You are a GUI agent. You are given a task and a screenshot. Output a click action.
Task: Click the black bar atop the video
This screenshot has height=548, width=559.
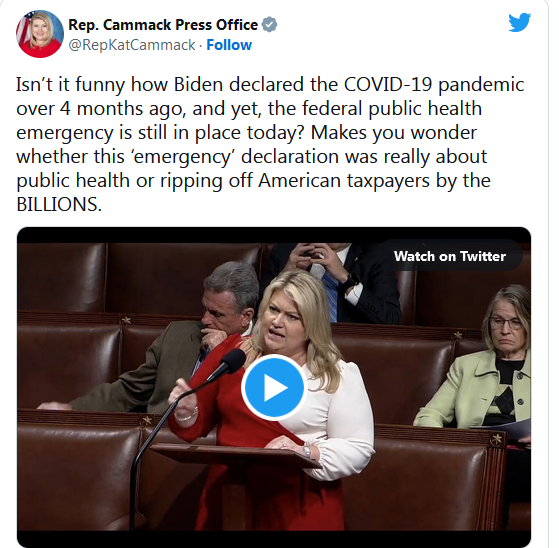[x=274, y=235]
